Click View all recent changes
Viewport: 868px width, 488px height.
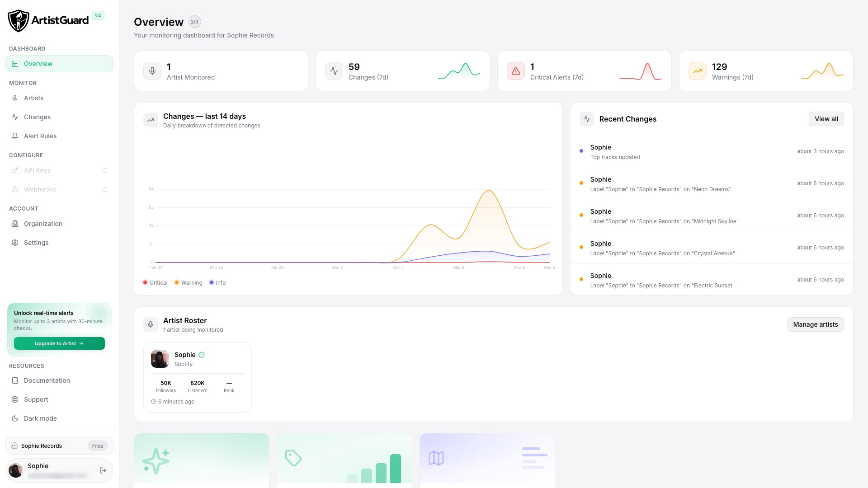click(826, 119)
